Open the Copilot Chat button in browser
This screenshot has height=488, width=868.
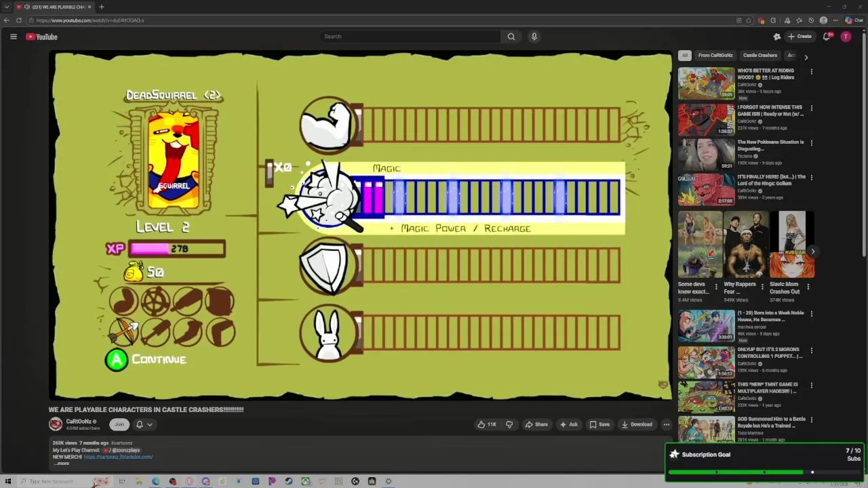coord(853,20)
